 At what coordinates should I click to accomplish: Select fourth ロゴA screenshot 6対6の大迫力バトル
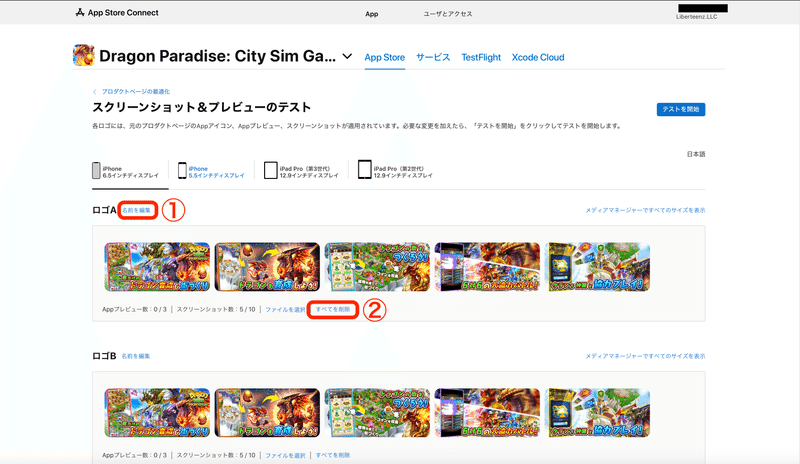point(487,267)
